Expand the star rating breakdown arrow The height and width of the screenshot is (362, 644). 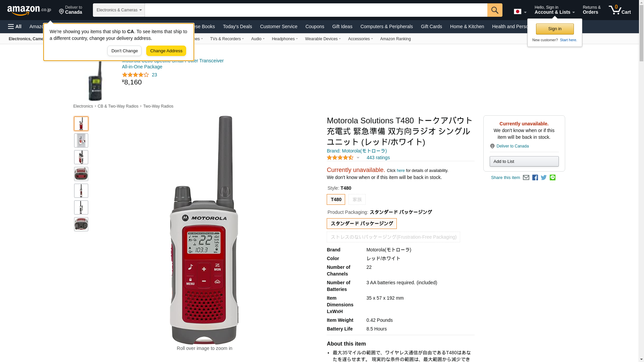tap(358, 158)
